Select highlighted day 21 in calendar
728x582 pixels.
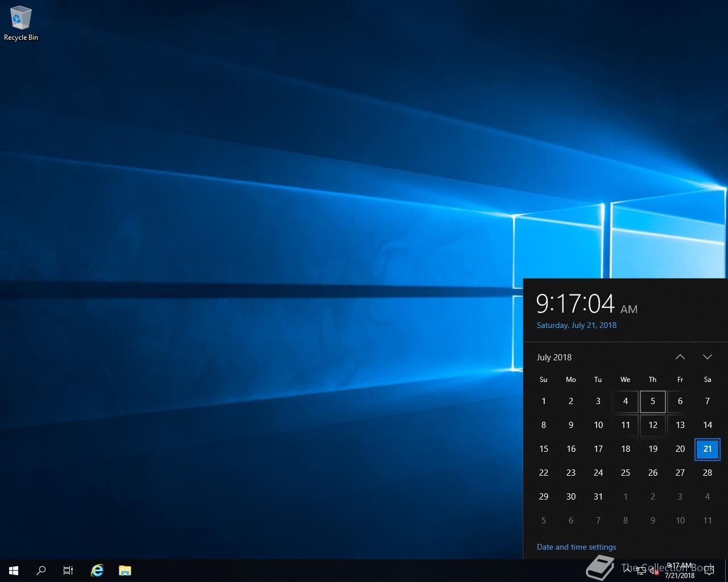click(x=708, y=449)
